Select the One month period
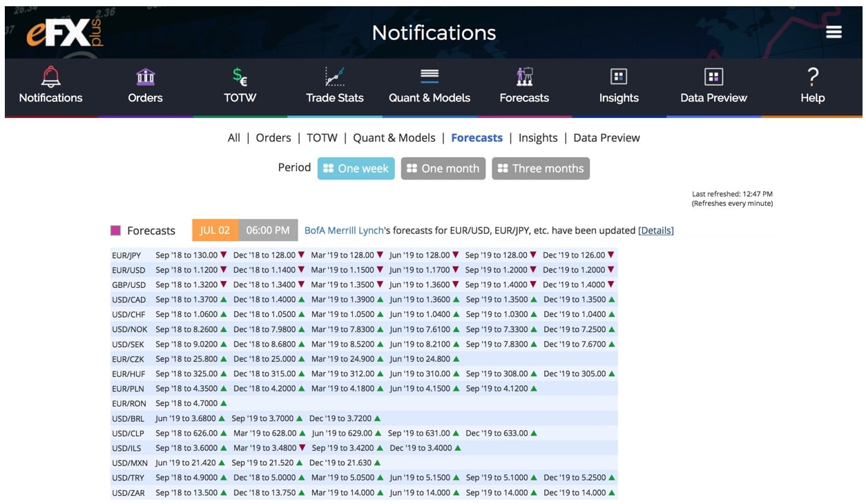This screenshot has width=866, height=504. (443, 168)
